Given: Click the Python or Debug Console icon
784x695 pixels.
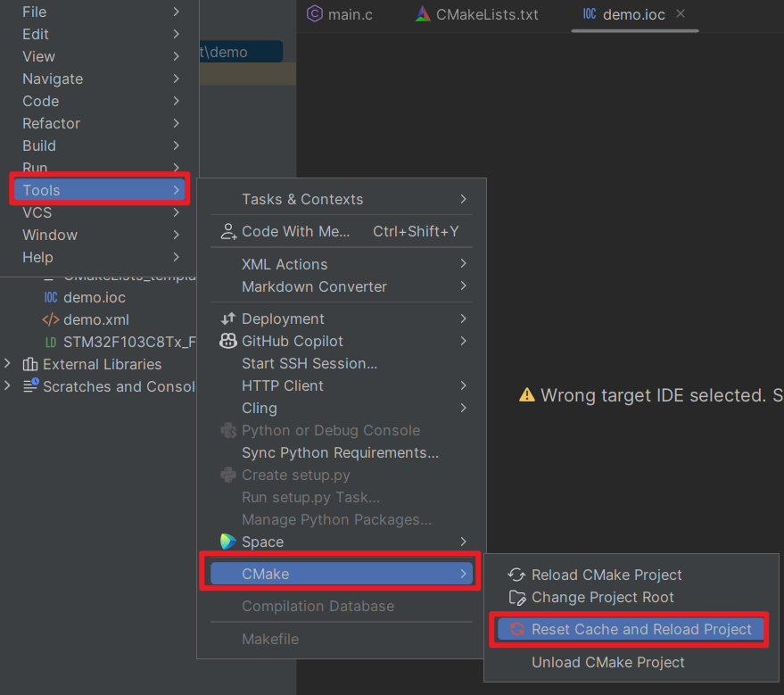Looking at the screenshot, I should pyautogui.click(x=228, y=430).
